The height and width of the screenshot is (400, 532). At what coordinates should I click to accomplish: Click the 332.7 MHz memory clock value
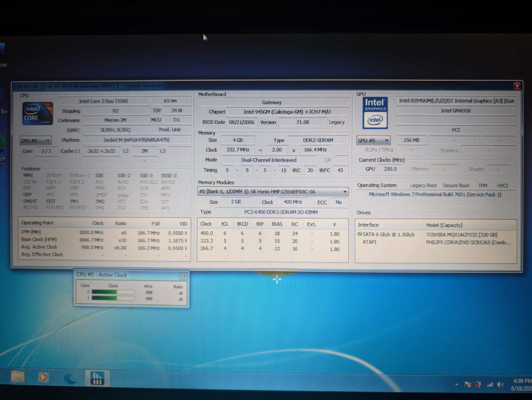point(238,150)
